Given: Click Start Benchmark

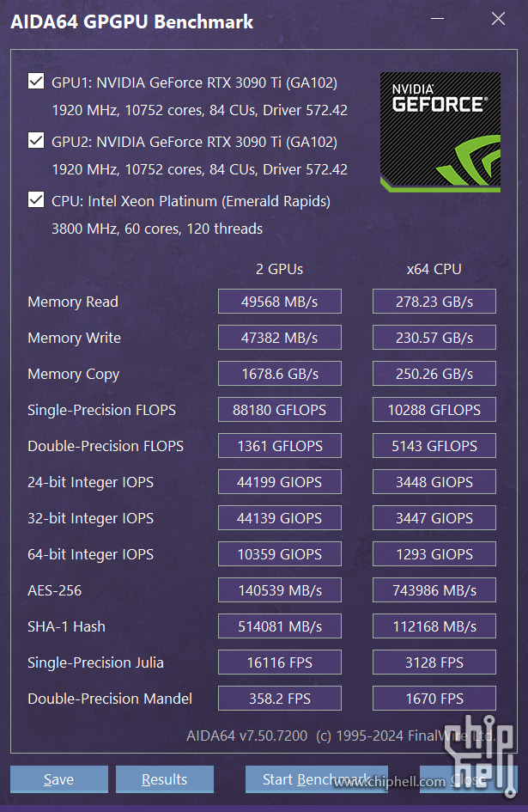Looking at the screenshot, I should (316, 779).
